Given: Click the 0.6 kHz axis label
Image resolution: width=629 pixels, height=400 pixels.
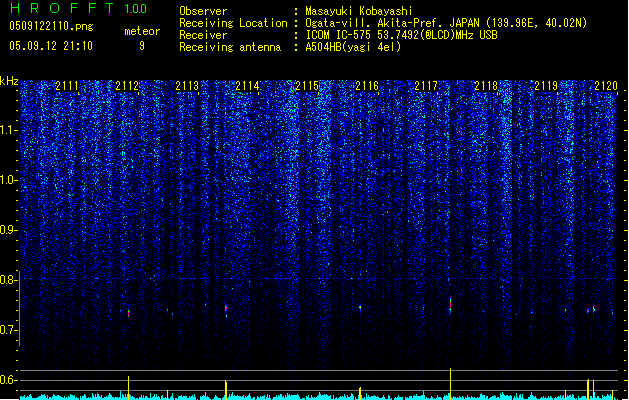Looking at the screenshot, I should pos(8,380).
